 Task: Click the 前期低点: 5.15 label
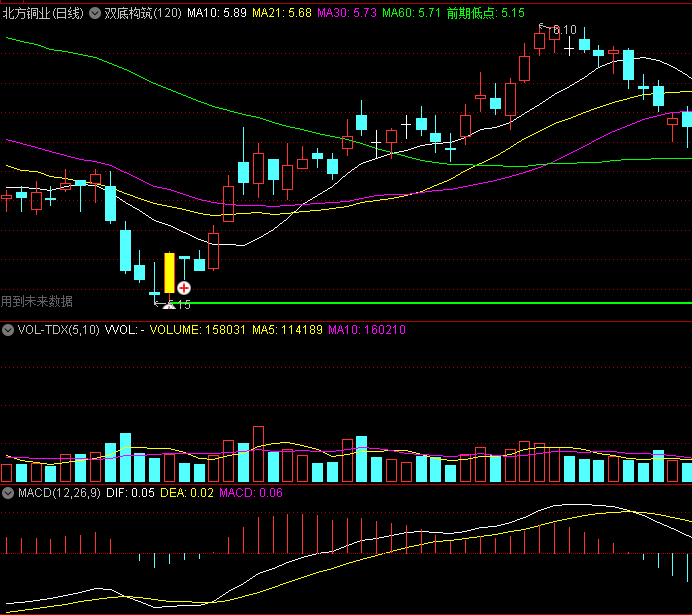485,13
